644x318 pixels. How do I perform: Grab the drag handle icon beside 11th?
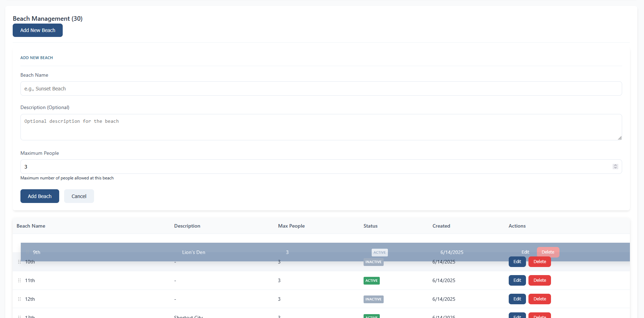(19, 280)
